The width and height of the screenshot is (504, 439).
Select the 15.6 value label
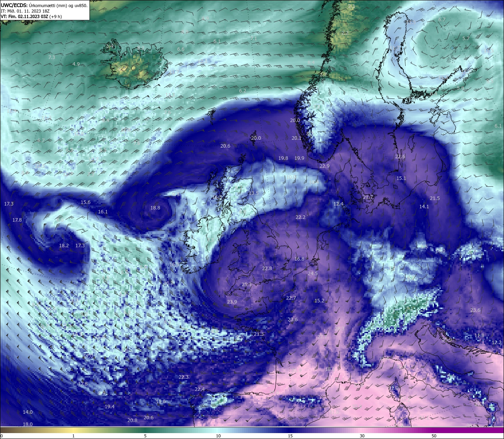[85, 202]
